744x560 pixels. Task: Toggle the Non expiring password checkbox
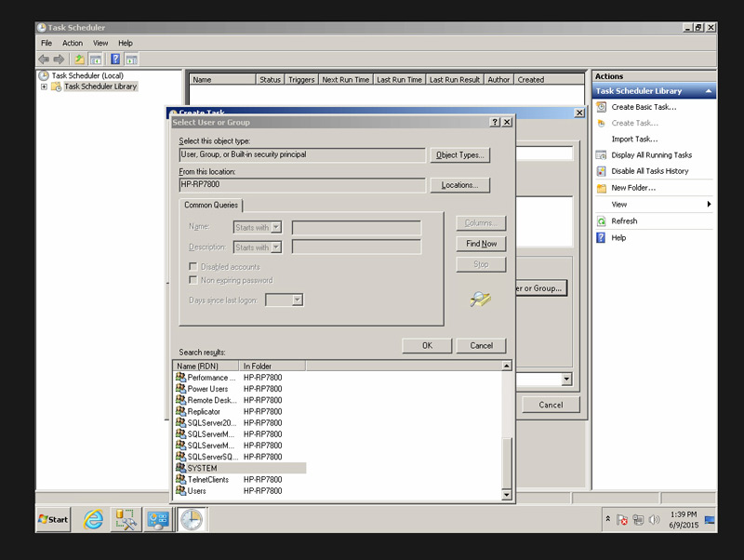[x=193, y=280]
